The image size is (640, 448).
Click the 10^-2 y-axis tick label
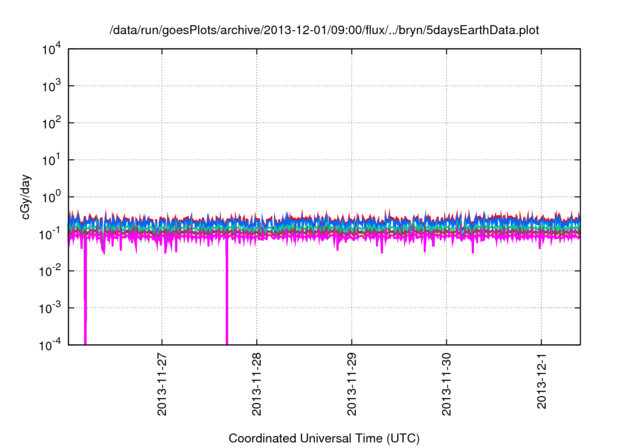51,271
